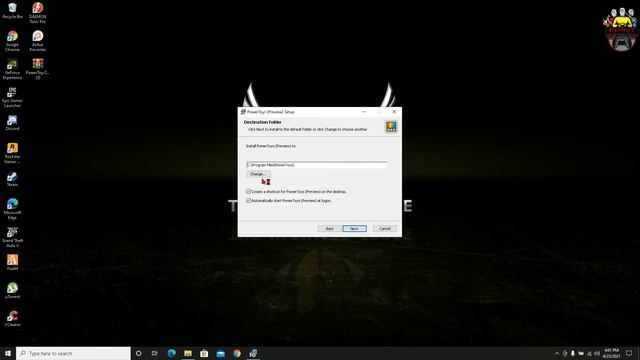Select Rockstar Games Launcher desktop icon
This screenshot has height=360, width=640.
tap(12, 153)
